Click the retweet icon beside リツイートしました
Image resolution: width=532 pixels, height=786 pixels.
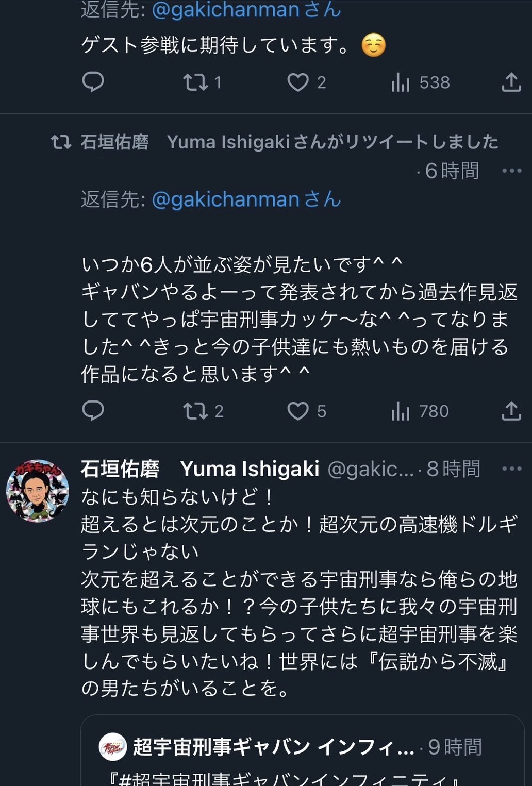tap(61, 142)
